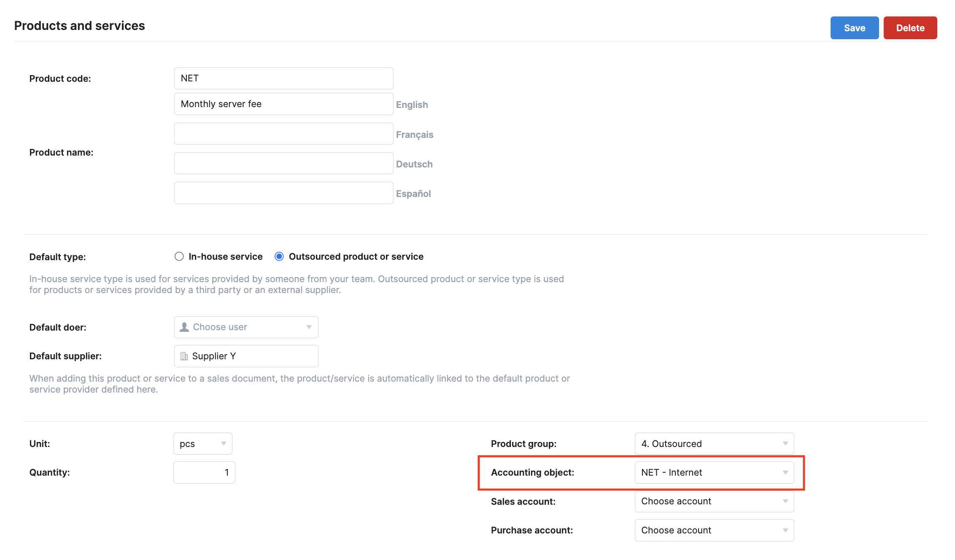This screenshot has height=560, width=955.
Task: Click the Accounting object label
Action: click(532, 472)
